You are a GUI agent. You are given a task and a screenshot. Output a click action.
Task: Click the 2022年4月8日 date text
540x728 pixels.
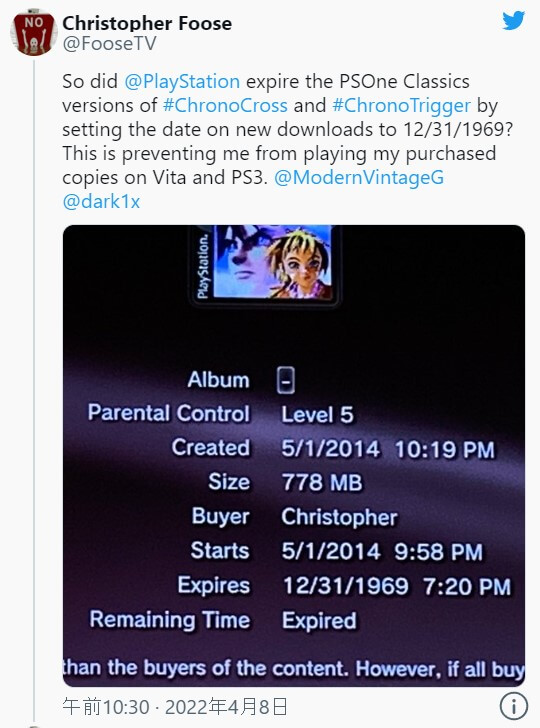pyautogui.click(x=226, y=707)
